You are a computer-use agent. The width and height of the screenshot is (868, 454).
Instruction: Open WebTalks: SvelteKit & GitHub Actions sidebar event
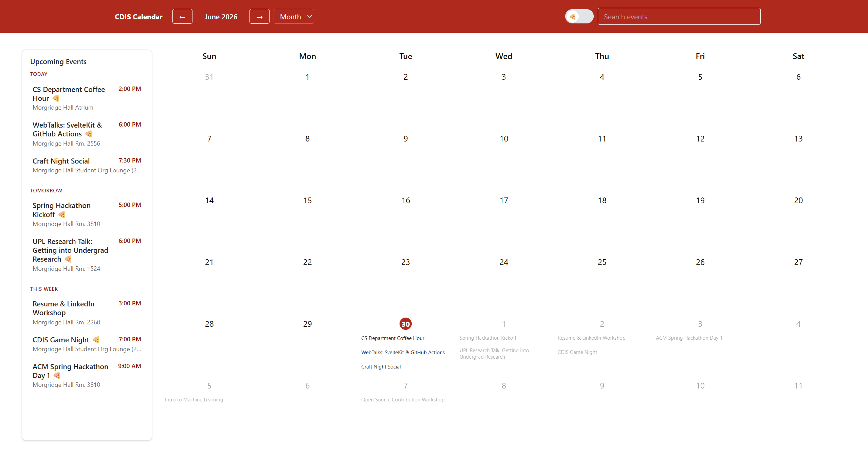[87, 134]
